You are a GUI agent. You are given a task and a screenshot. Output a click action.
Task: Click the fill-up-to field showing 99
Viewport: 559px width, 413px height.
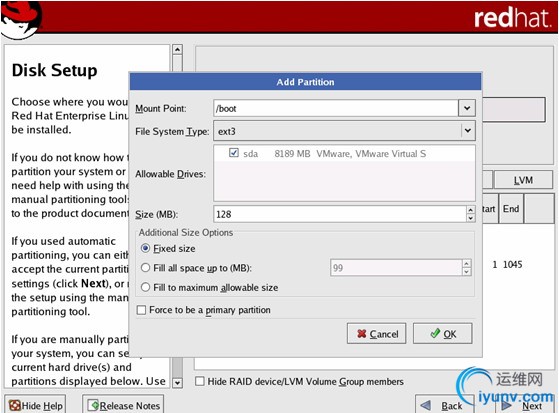[396, 267]
